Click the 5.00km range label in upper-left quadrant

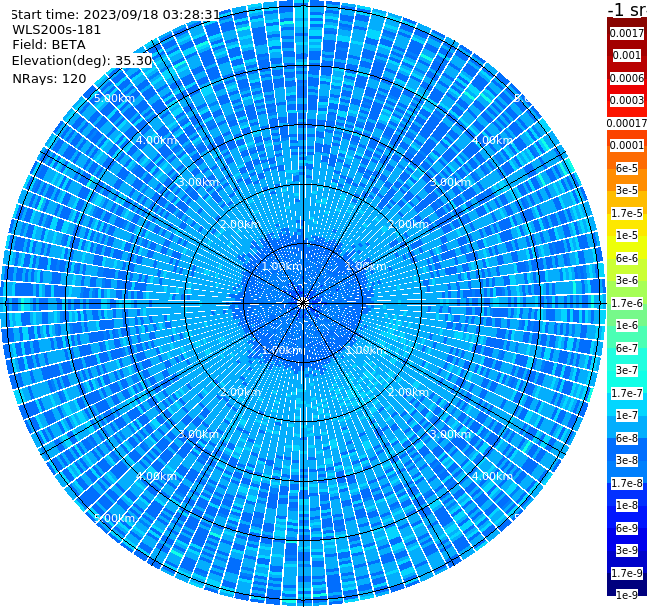114,98
